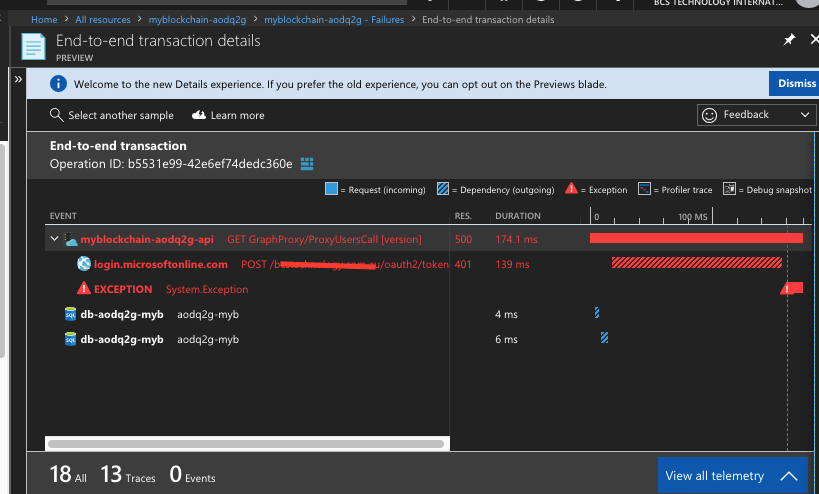Click the Dependency (outgoing) legend swatch
This screenshot has width=819, height=494.
click(443, 189)
